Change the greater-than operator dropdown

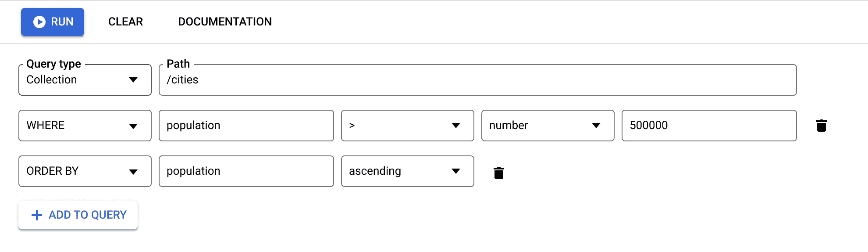pos(407,126)
